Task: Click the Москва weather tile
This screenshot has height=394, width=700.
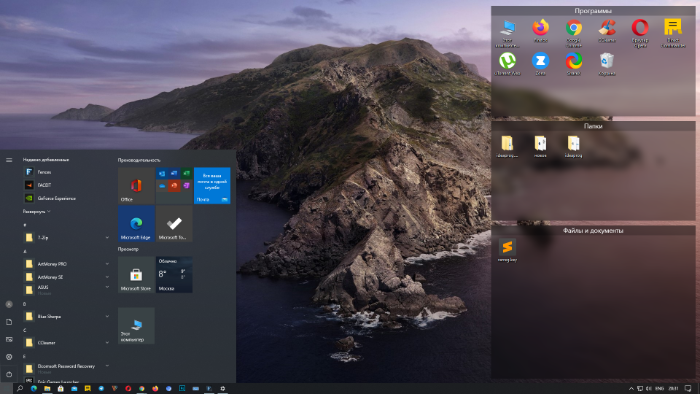Action: (174, 275)
